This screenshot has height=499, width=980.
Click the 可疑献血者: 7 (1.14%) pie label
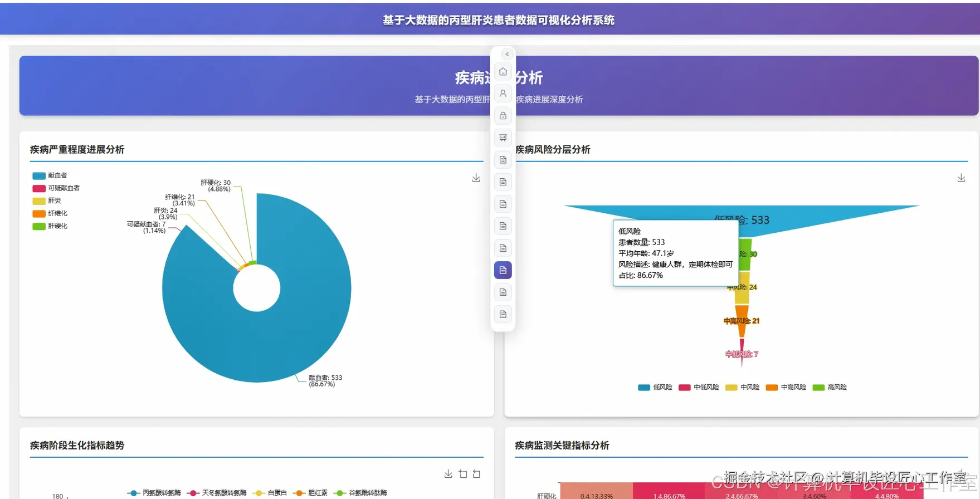pos(147,227)
